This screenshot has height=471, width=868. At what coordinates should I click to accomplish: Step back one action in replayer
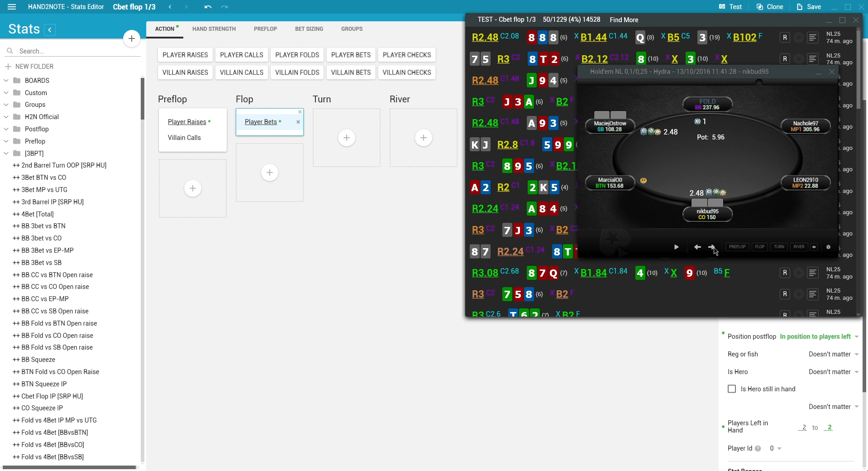(697, 247)
